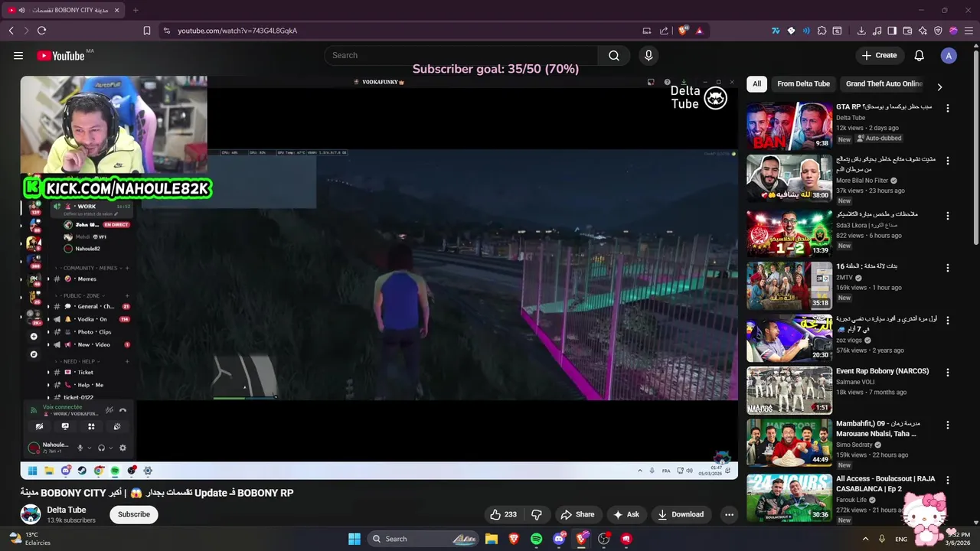Viewport: 980px width, 551px height.
Task: Type in the YouTube search box
Action: click(x=461, y=55)
